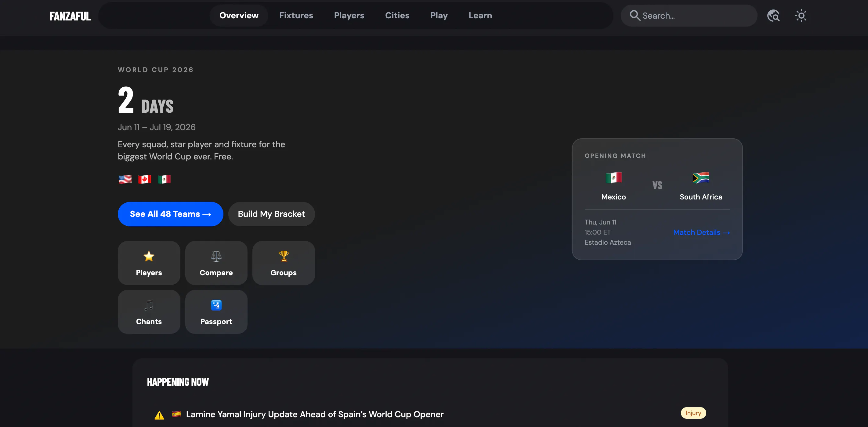The width and height of the screenshot is (868, 427).
Task: Click the Mexico flag under the tagline
Action: 164,179
